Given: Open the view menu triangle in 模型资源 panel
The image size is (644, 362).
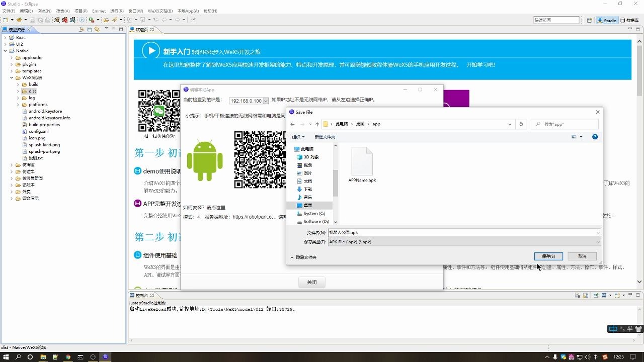Looking at the screenshot, I should (x=106, y=29).
